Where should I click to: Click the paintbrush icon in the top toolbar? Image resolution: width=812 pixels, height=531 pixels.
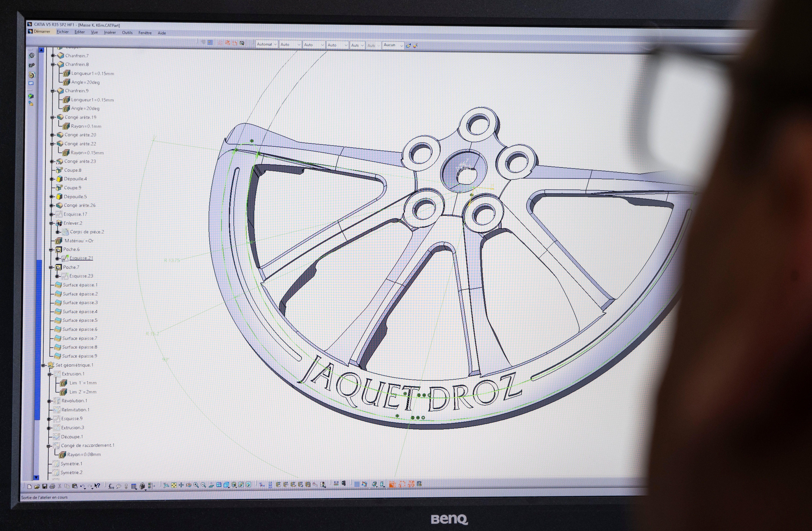coord(408,46)
